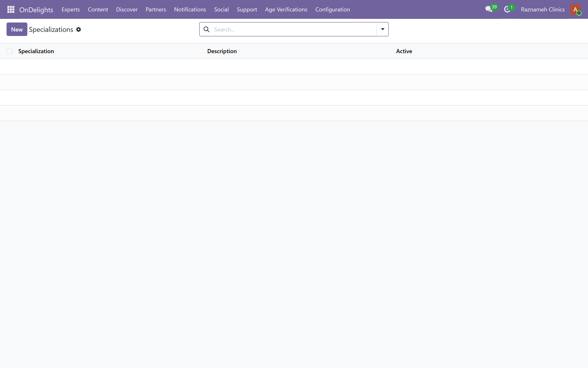Open the Configuration menu
588x368 pixels.
(x=333, y=9)
